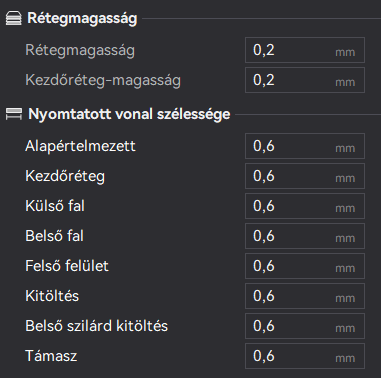Click the Nyomtatott vonal szélessége heading

(x=129, y=114)
